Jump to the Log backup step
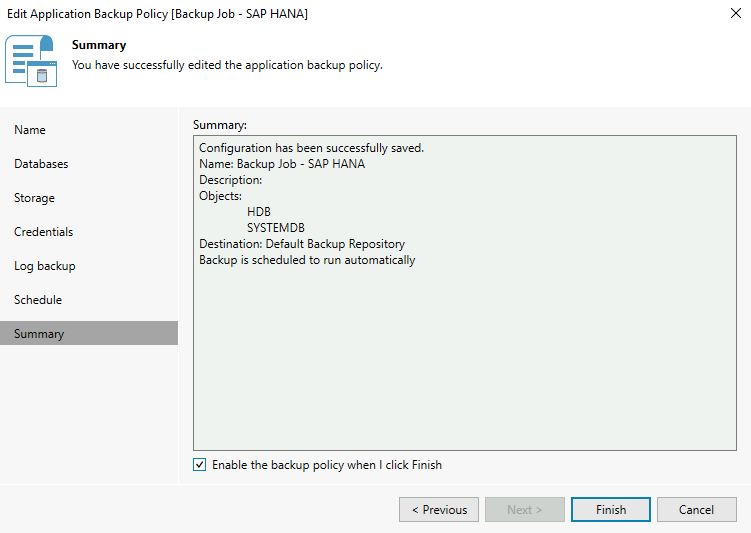 (x=44, y=266)
